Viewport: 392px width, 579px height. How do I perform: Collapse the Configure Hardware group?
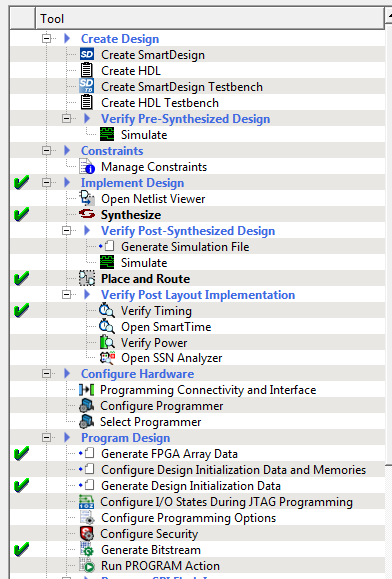click(47, 374)
